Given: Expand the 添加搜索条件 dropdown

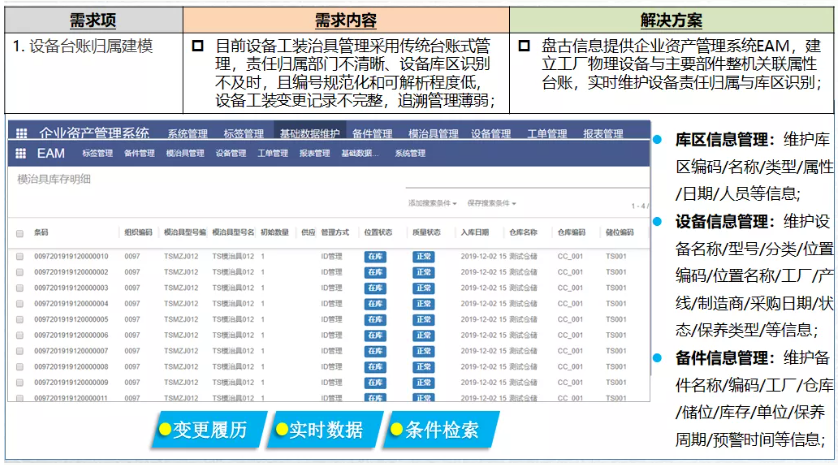Looking at the screenshot, I should (x=432, y=203).
